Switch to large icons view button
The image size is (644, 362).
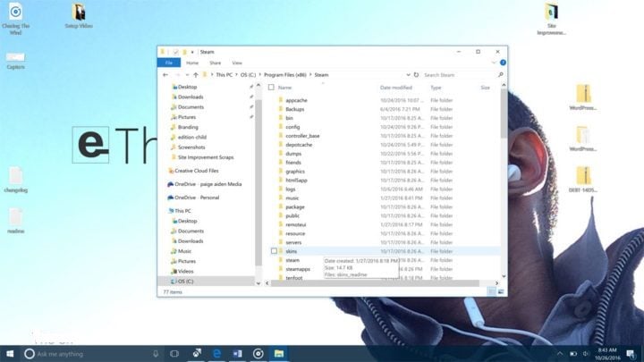point(499,291)
